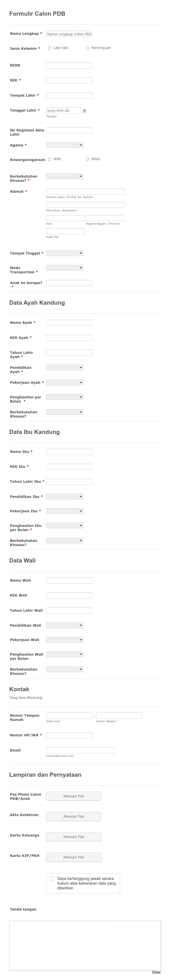This screenshot has height=980, width=170.
Task: Expand the Pekerjaan Ayah dropdown
Action: 64,382
